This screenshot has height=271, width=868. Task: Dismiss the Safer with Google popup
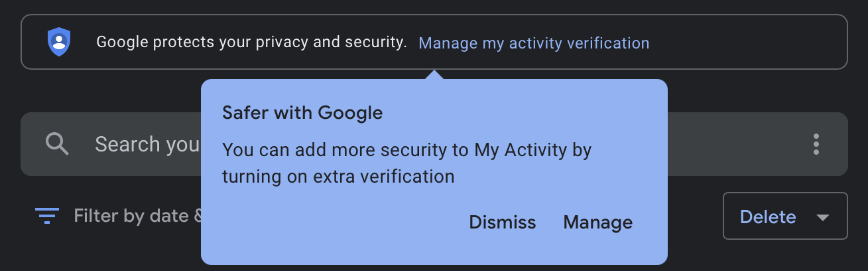[503, 222]
